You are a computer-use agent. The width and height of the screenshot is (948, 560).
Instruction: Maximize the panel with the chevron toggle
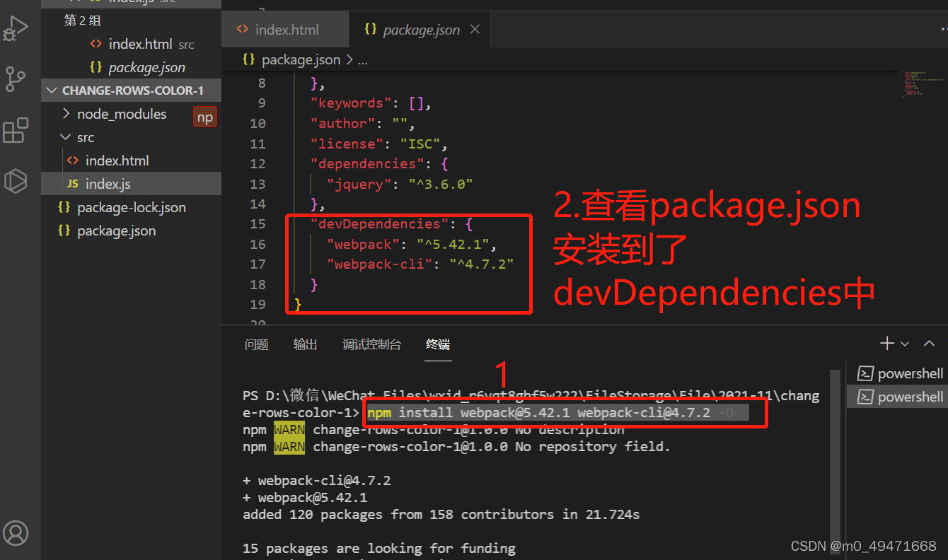pos(929,343)
